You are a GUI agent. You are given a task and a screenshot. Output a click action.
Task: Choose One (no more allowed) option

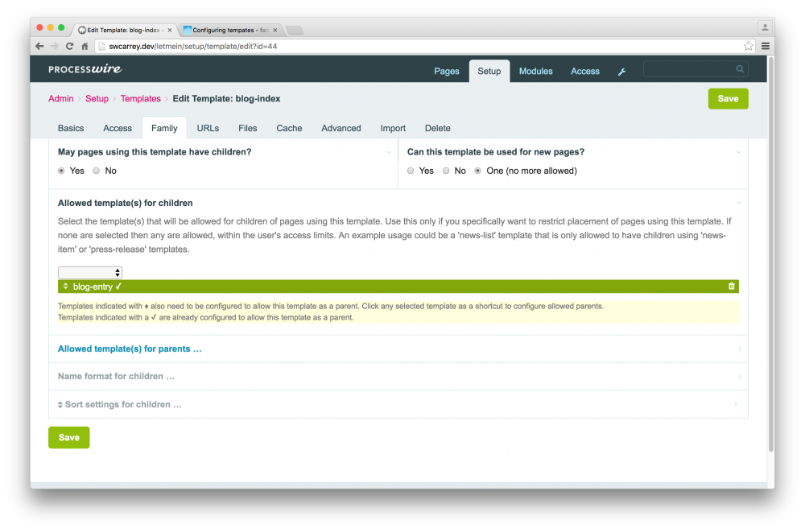tap(477, 171)
